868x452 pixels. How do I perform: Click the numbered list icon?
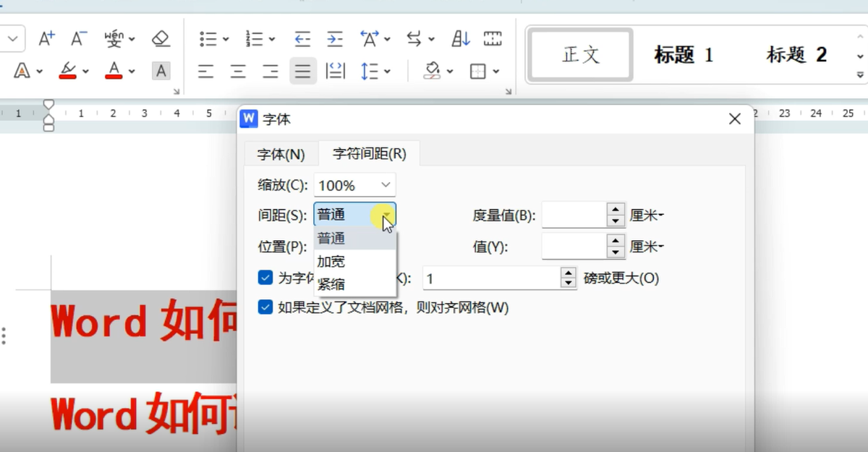click(x=255, y=39)
